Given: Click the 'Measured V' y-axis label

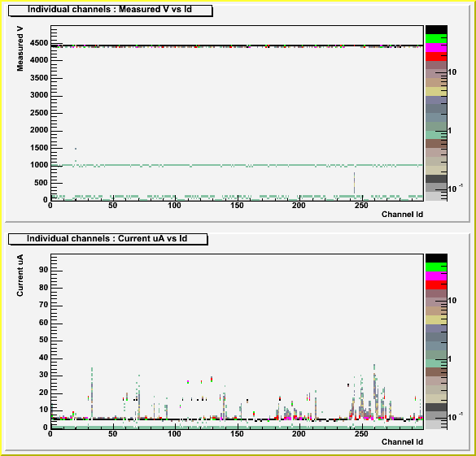Looking at the screenshot, I should (20, 49).
